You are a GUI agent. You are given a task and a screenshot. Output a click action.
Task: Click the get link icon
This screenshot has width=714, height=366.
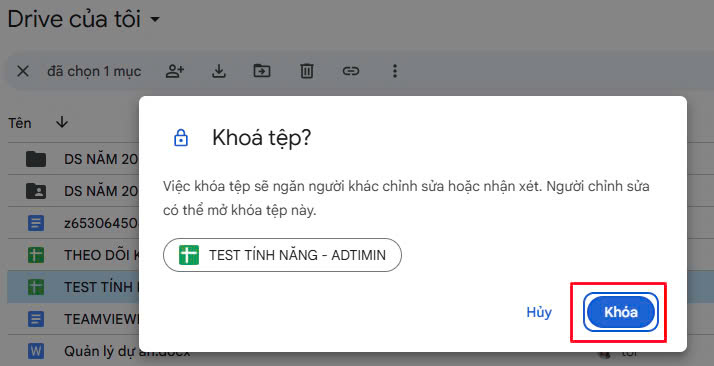coord(351,71)
